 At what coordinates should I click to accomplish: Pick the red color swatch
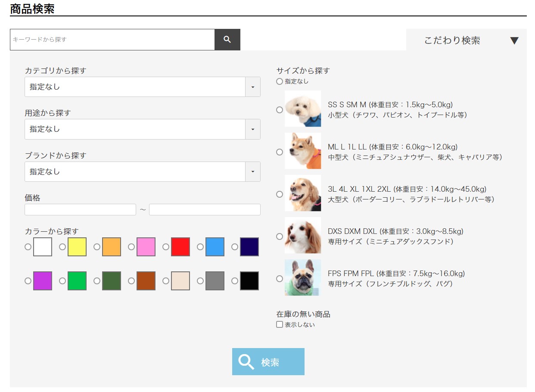(x=180, y=247)
